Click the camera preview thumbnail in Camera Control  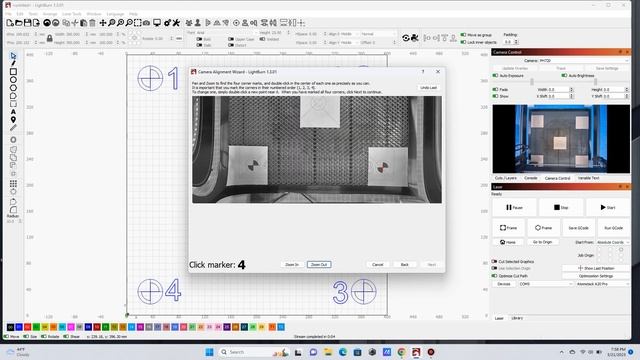[x=561, y=139]
